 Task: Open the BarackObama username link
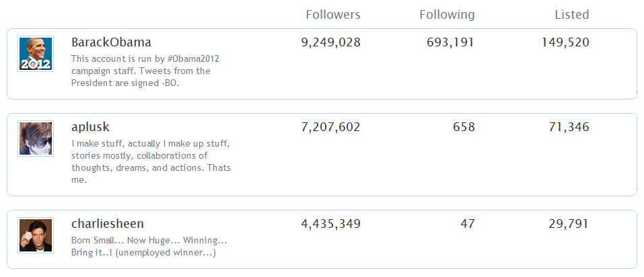click(111, 42)
